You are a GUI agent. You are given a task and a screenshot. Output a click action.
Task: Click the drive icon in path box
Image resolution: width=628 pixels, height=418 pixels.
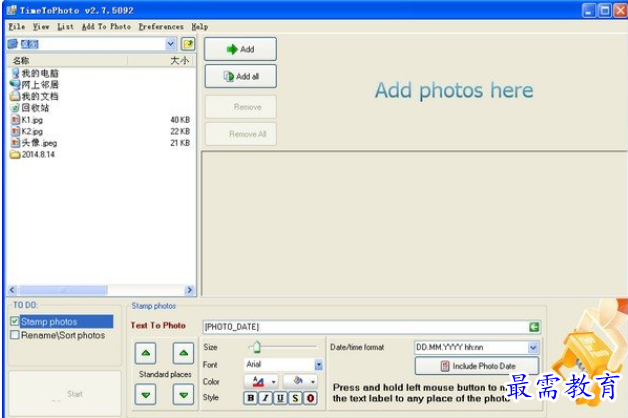13,44
